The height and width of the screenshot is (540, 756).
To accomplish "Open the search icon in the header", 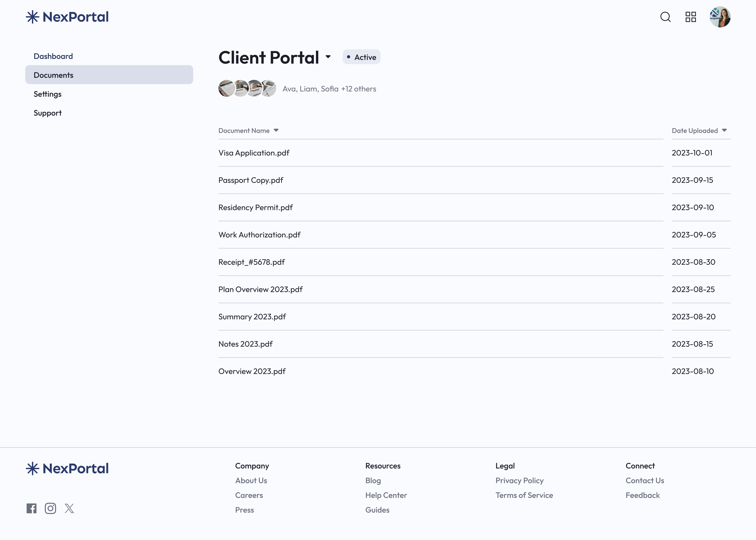I will 666,17.
